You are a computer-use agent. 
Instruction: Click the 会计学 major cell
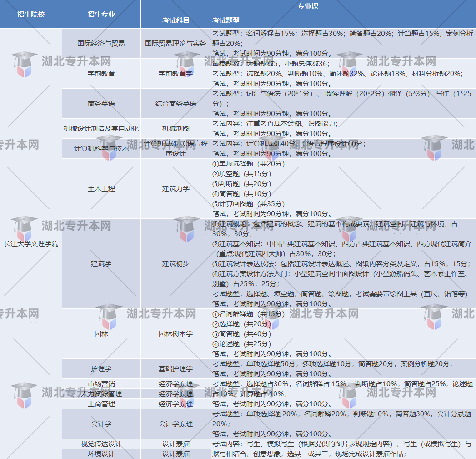(101, 424)
